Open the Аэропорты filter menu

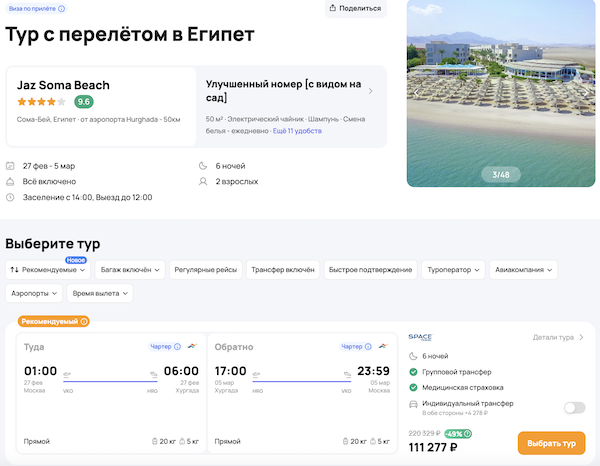pyautogui.click(x=35, y=293)
